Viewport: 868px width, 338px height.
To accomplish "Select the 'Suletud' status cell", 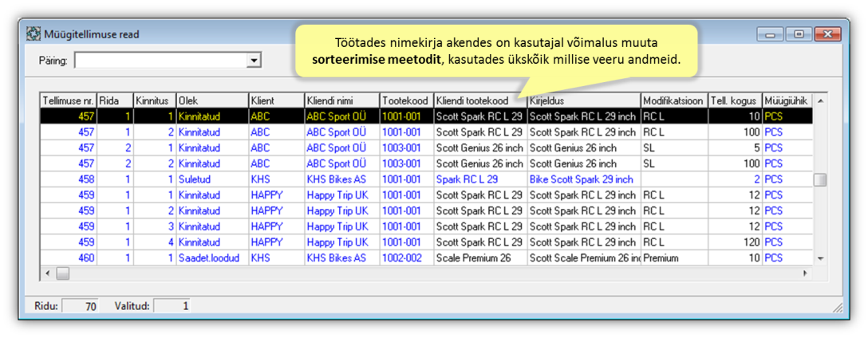I will pos(212,180).
